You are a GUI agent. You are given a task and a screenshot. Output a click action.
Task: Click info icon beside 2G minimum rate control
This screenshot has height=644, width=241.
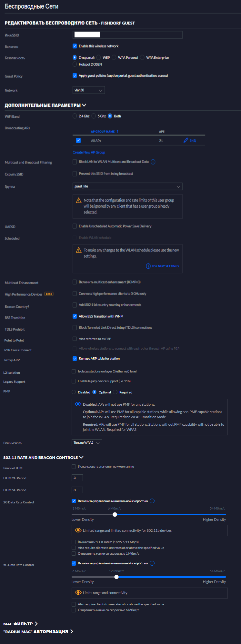click(x=152, y=501)
